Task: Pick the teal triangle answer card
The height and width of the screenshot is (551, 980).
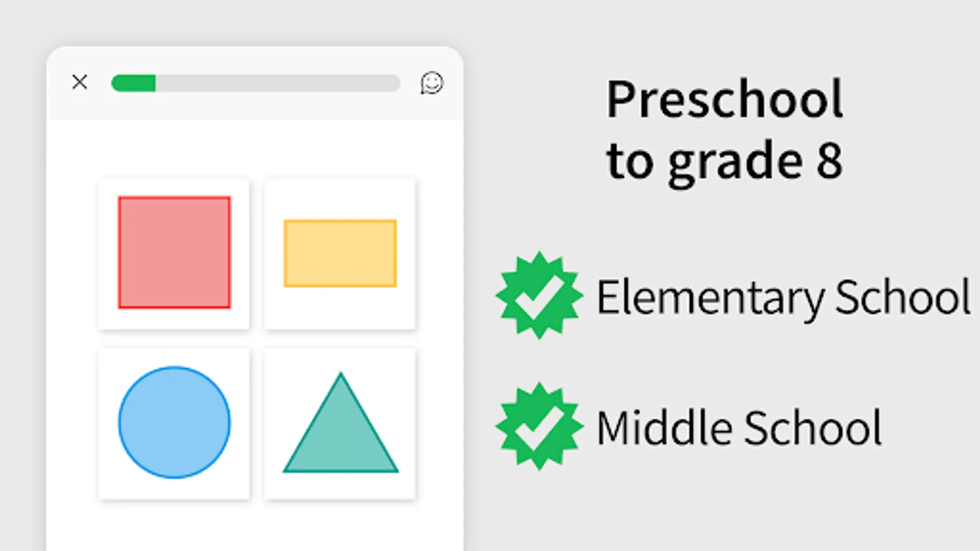Action: [x=340, y=424]
